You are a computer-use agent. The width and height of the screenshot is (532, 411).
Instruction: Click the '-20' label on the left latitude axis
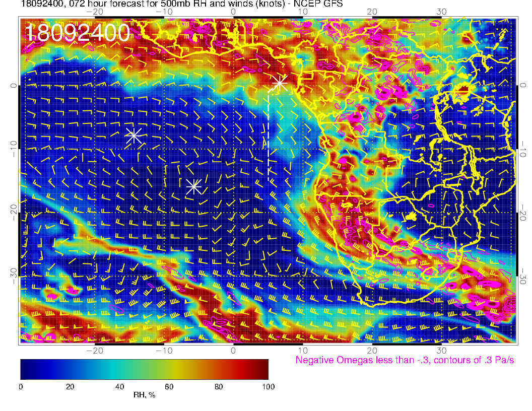click(13, 213)
